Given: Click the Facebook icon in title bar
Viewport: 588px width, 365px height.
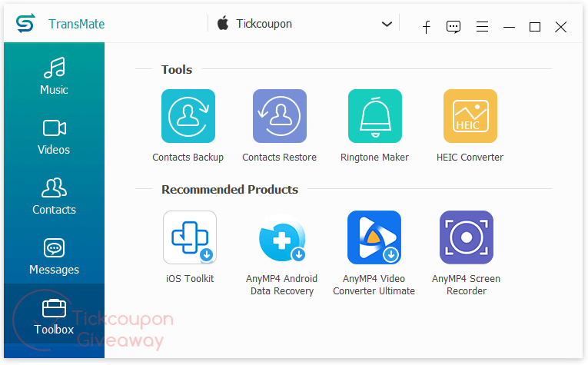Looking at the screenshot, I should (427, 27).
